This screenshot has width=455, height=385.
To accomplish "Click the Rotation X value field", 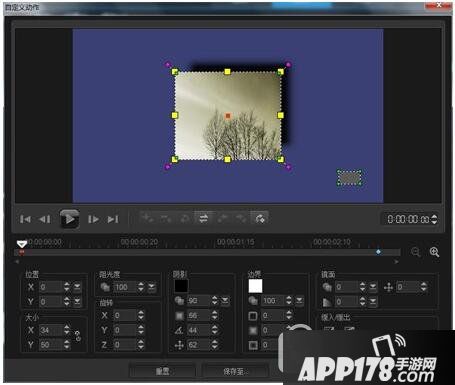I will [x=125, y=315].
